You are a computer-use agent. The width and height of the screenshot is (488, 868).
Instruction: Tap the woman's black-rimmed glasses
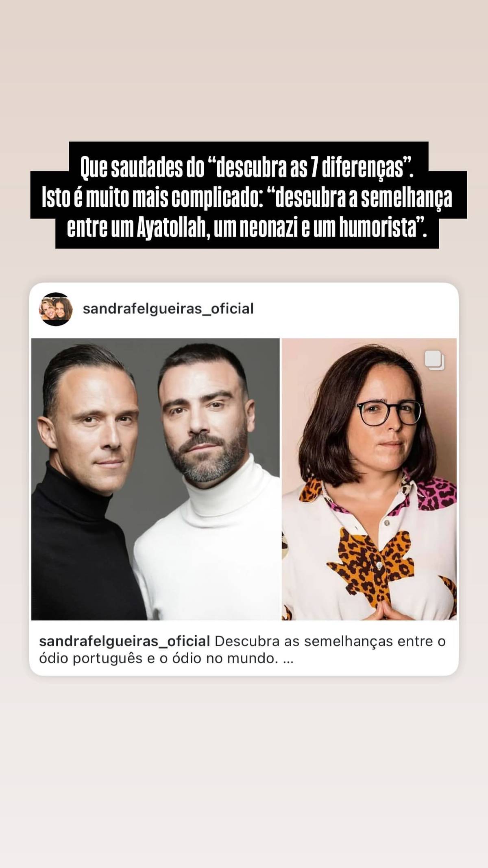[x=388, y=412]
